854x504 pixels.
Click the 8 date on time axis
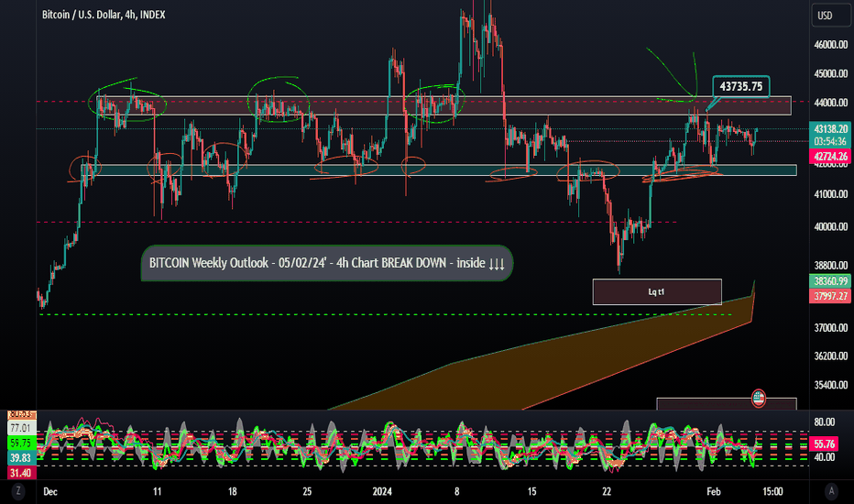pyautogui.click(x=457, y=491)
